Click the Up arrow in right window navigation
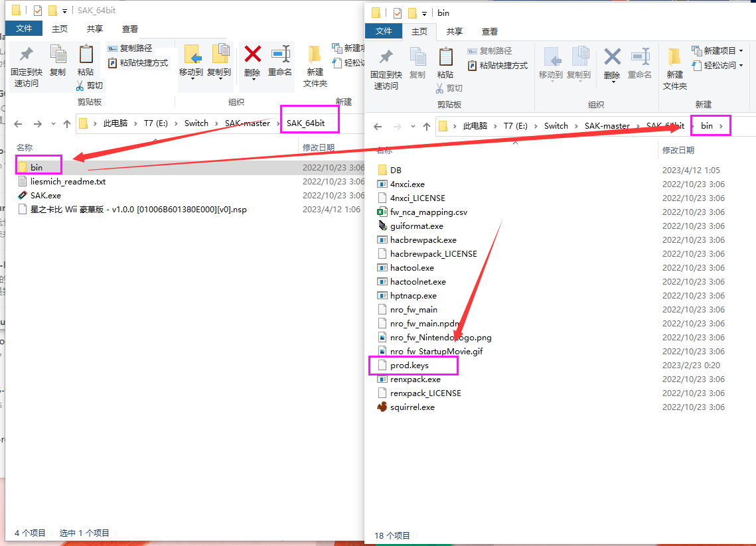Image resolution: width=756 pixels, height=546 pixels. pyautogui.click(x=427, y=126)
